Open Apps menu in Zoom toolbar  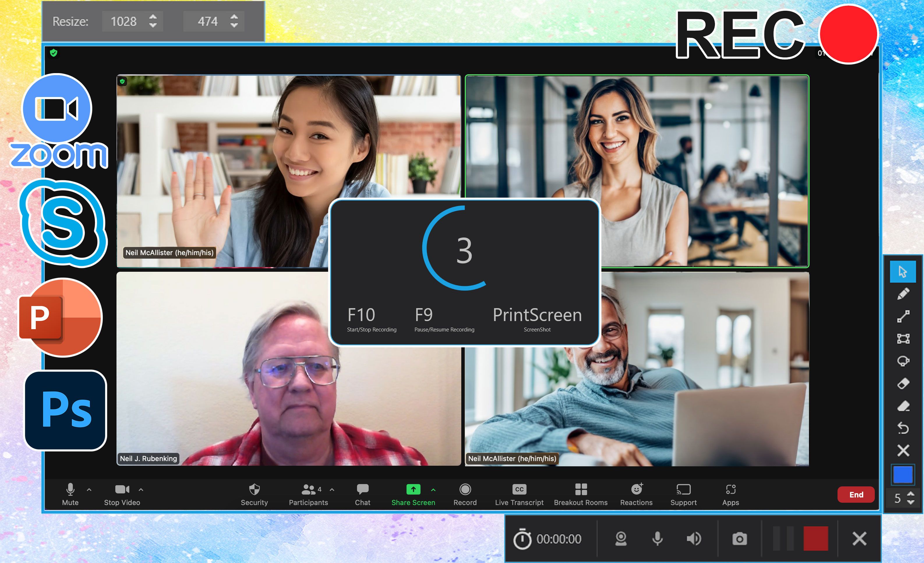click(x=731, y=494)
